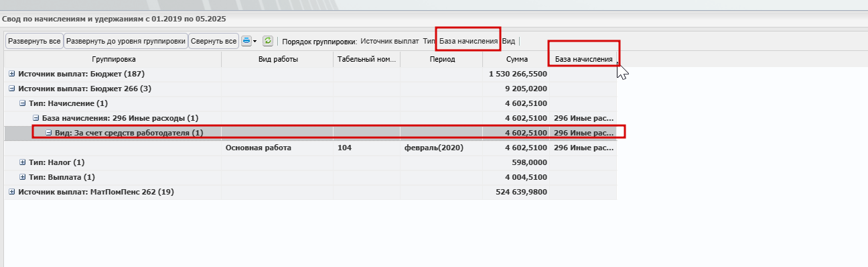Viewport: 868px width, 267px height.
Task: Select label 'База начисления: 296 Иные расходы (1)'
Action: point(121,118)
